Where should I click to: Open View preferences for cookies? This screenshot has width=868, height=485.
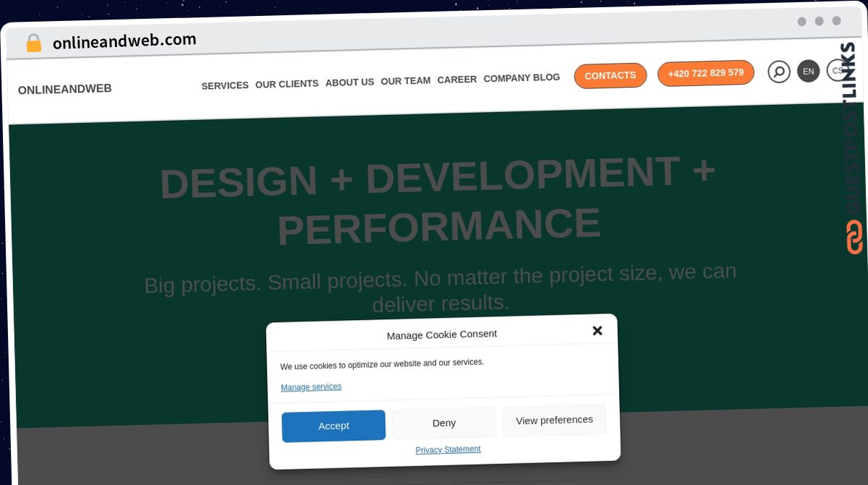555,420
